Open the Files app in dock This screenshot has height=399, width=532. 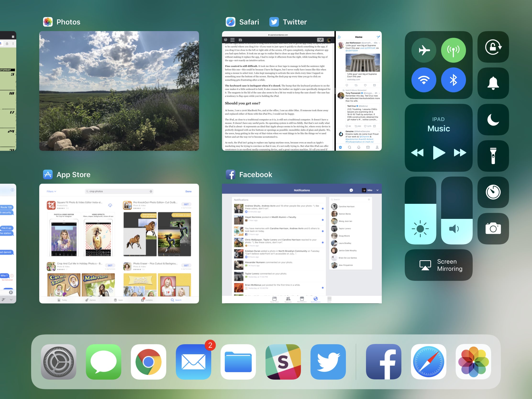[238, 362]
